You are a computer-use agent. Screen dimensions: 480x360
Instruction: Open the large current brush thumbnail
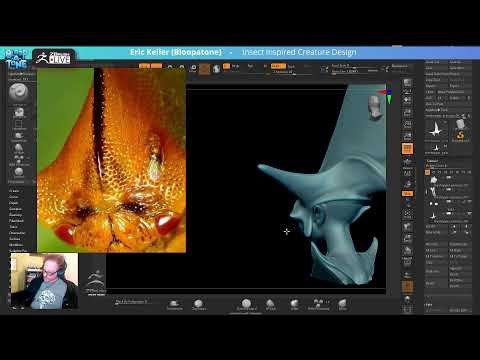[x=19, y=92]
